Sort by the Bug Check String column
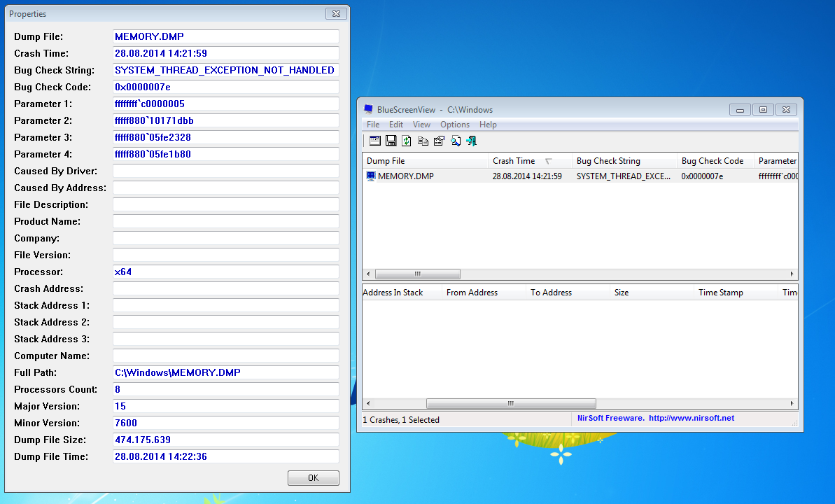 click(624, 161)
